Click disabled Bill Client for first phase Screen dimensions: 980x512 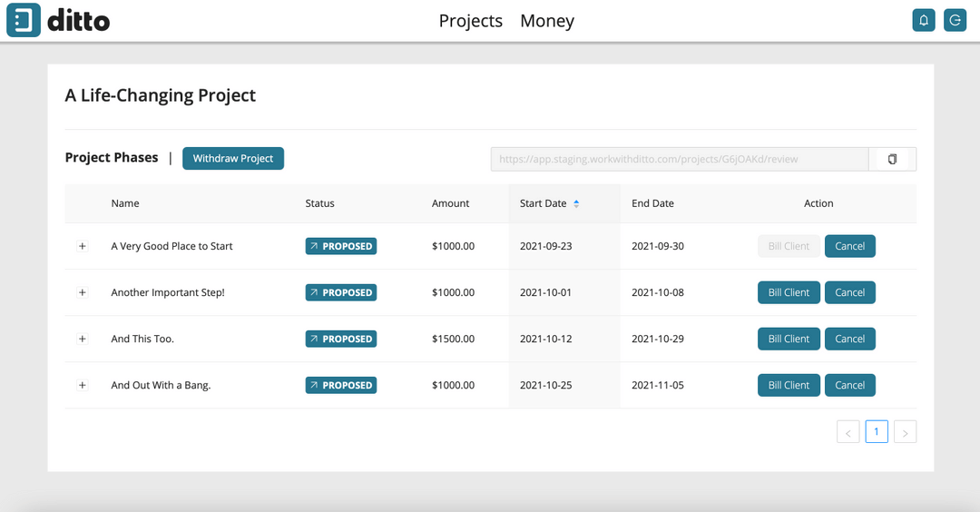click(x=789, y=246)
